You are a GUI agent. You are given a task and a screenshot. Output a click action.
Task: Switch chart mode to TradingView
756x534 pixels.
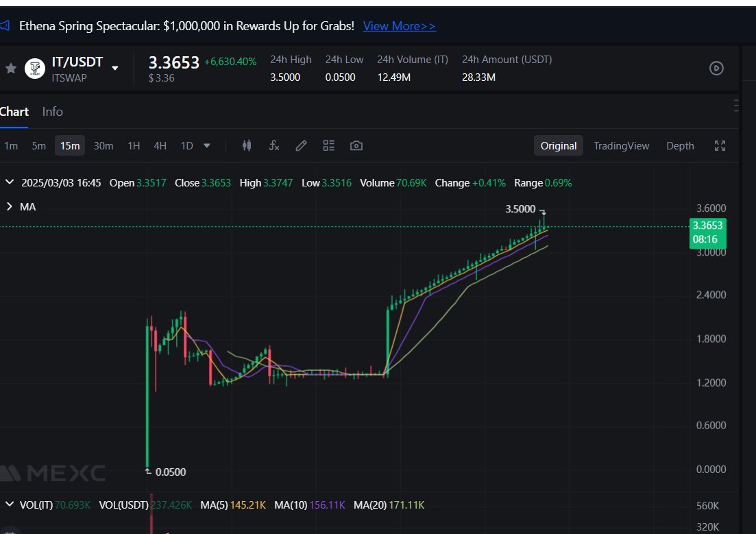coord(621,145)
